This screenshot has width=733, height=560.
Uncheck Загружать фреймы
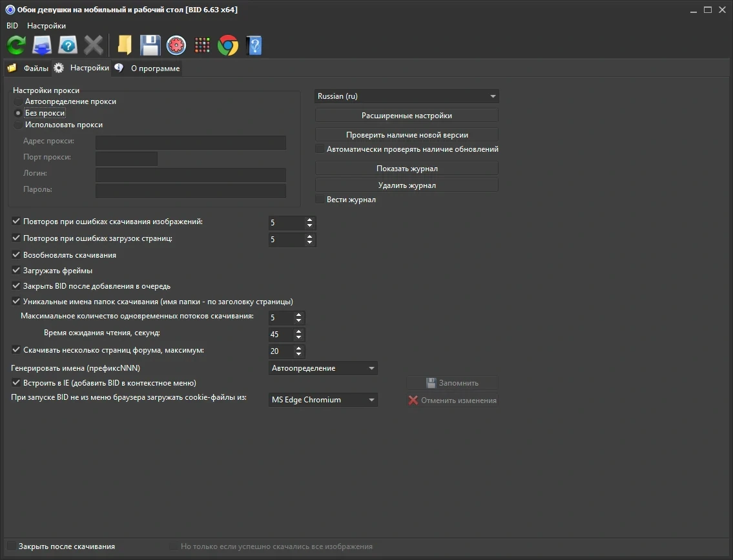16,271
